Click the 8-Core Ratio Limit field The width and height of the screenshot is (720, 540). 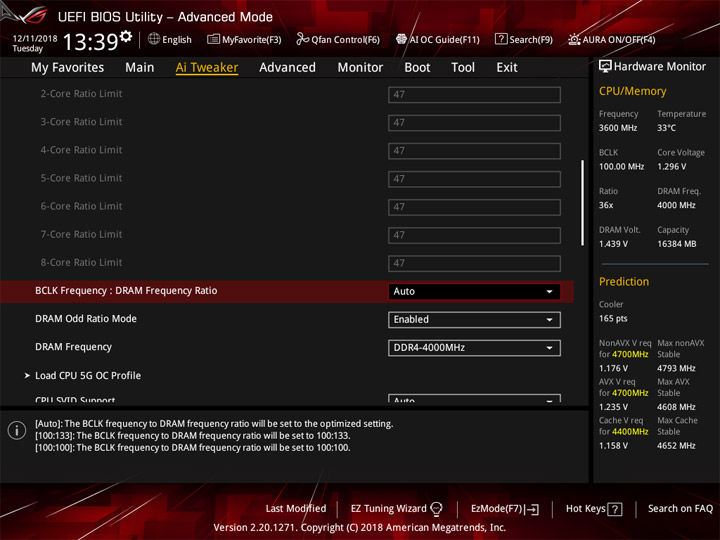click(x=474, y=263)
